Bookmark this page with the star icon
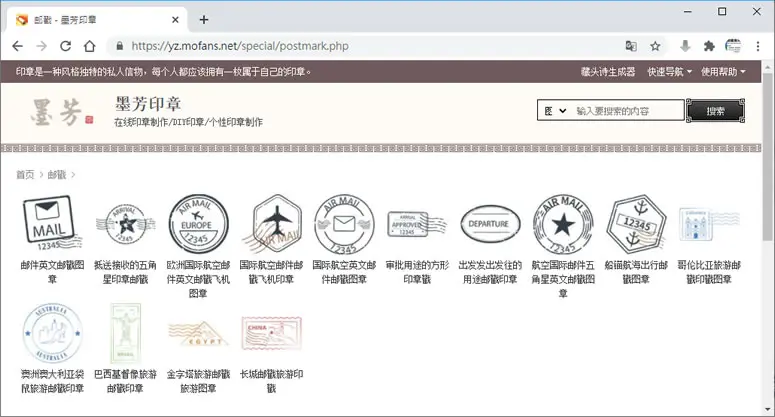The image size is (775, 417). click(x=655, y=46)
